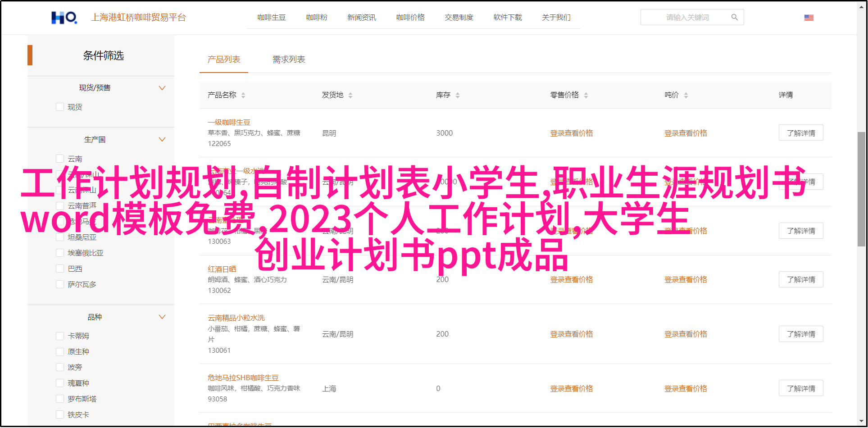Click the US flag language icon

click(809, 18)
